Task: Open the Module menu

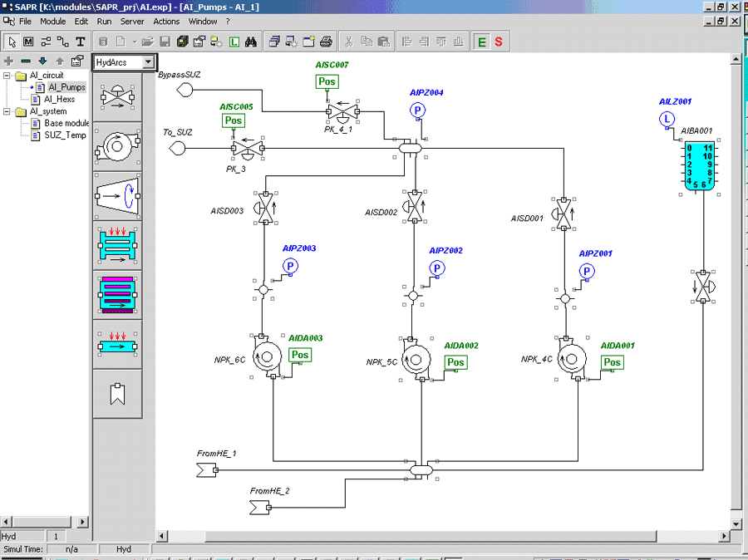Action: coord(52,22)
